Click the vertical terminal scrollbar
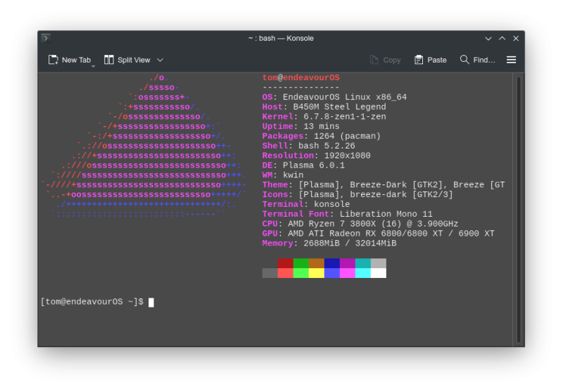The image size is (563, 392). point(519,210)
